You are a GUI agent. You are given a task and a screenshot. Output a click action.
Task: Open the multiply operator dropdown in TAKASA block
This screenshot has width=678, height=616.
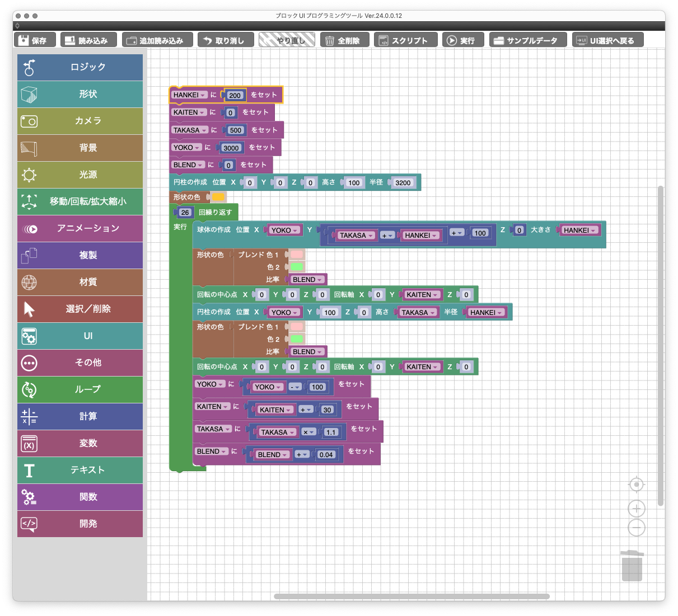309,432
